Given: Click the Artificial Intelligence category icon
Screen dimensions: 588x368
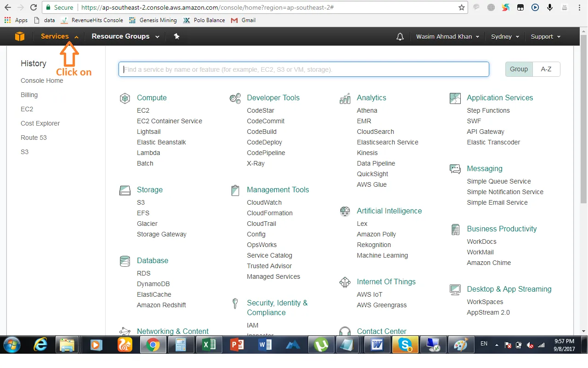Looking at the screenshot, I should point(345,211).
